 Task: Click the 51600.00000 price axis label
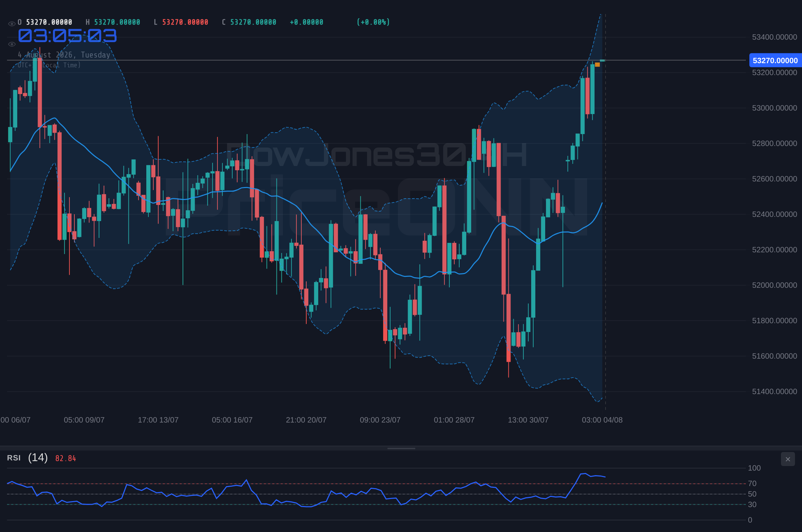click(x=775, y=356)
